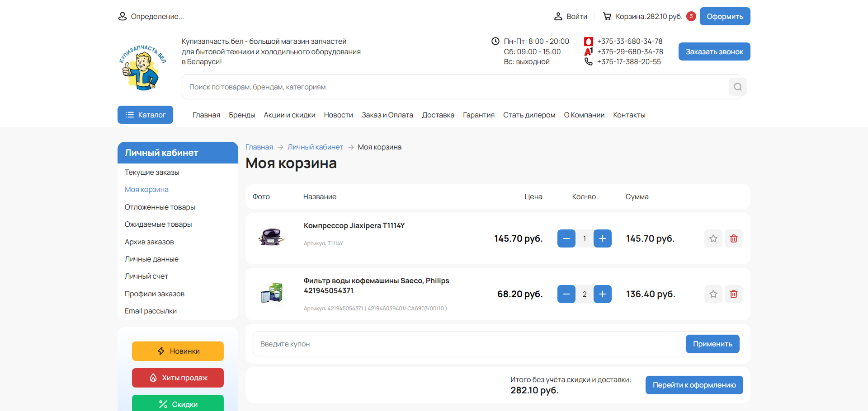The height and width of the screenshot is (411, 868).
Task: Open the Доставка menu item
Action: 438,115
